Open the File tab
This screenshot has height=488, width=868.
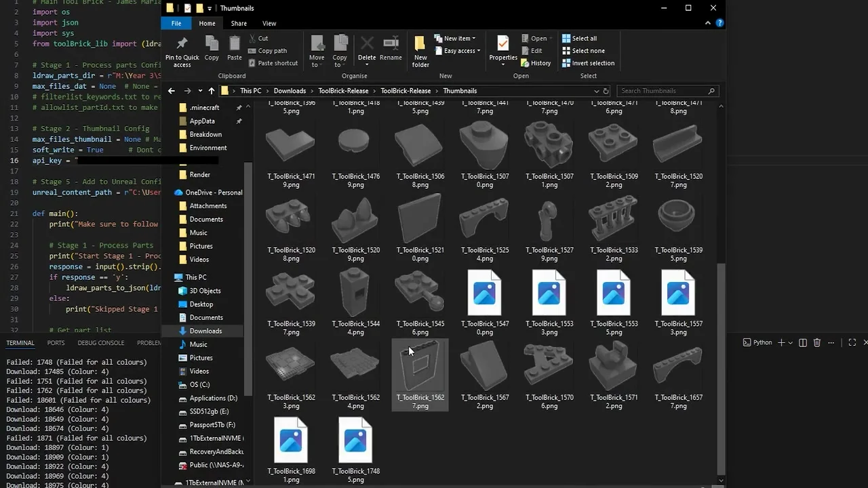click(176, 23)
